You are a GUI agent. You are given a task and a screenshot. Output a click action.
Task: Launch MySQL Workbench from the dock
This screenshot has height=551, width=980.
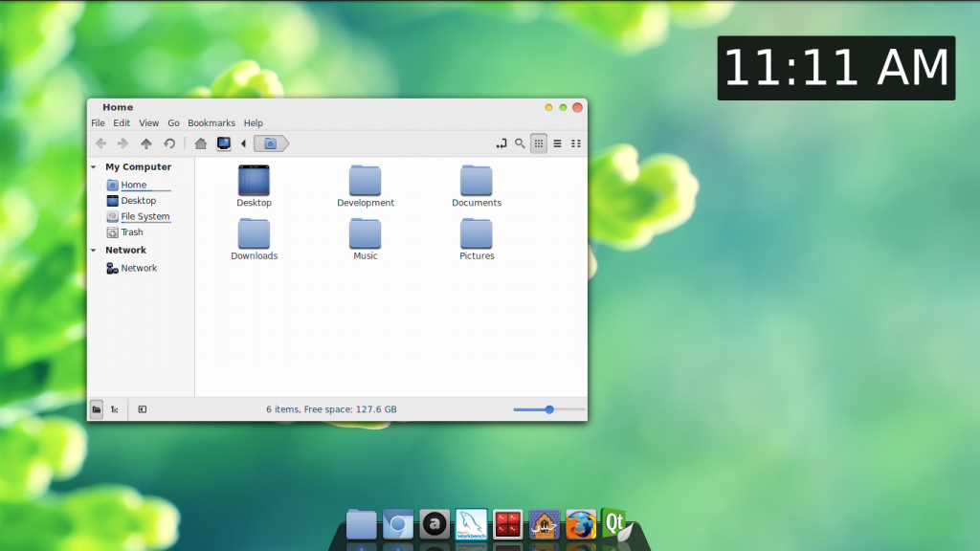(472, 524)
